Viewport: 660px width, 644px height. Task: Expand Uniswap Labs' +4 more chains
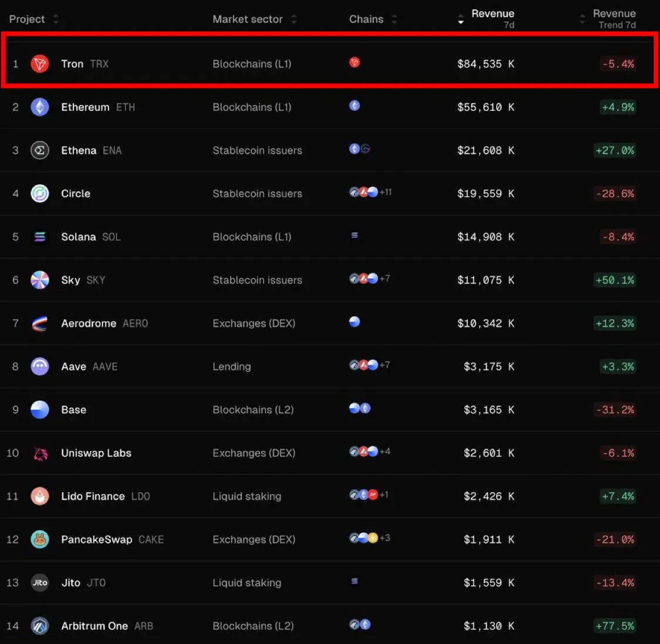tap(385, 452)
